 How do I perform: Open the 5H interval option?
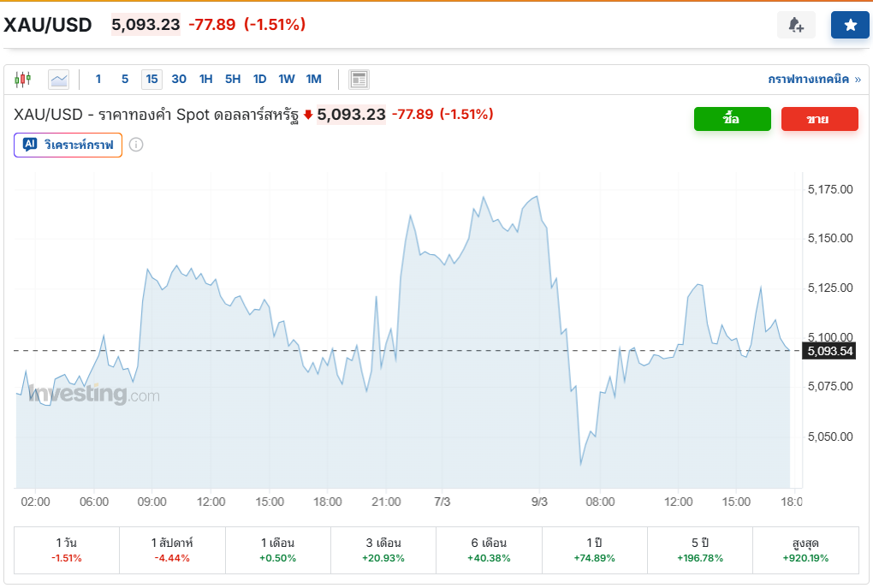[x=232, y=79]
